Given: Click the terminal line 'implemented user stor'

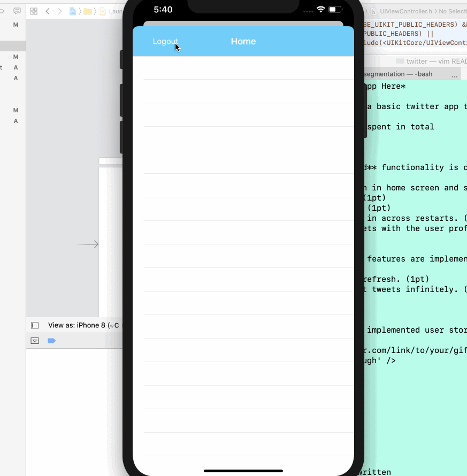Looking at the screenshot, I should 417,330.
